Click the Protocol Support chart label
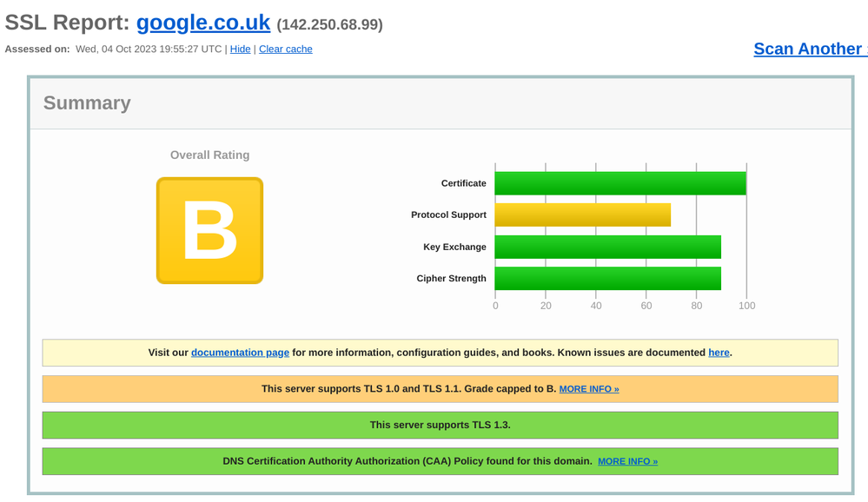Image resolution: width=868 pixels, height=502 pixels. pos(448,215)
